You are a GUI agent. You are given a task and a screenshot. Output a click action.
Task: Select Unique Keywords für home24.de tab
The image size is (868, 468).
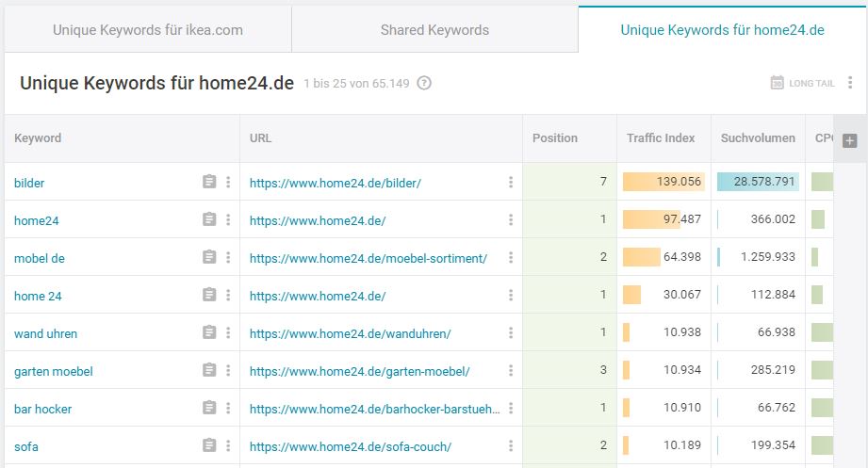coord(723,30)
